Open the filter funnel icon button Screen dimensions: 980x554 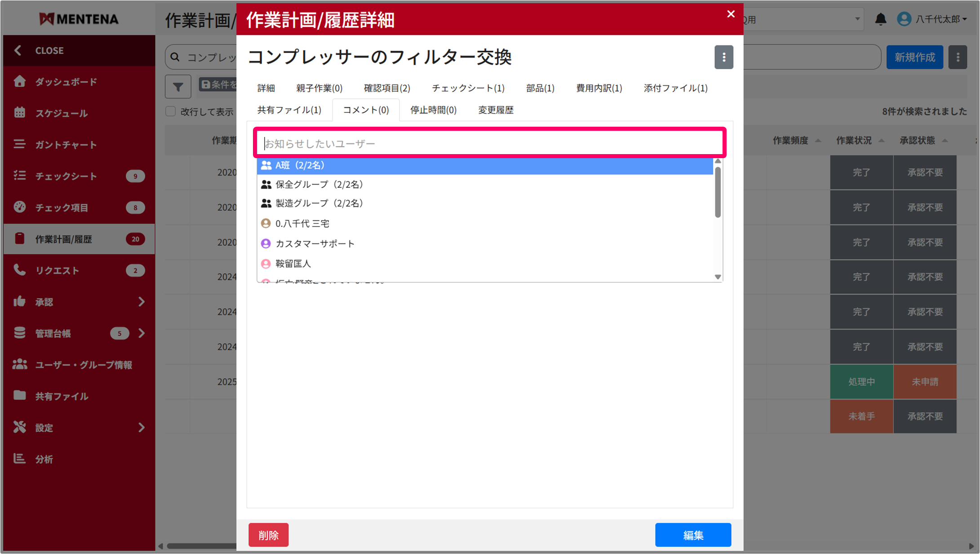point(178,86)
